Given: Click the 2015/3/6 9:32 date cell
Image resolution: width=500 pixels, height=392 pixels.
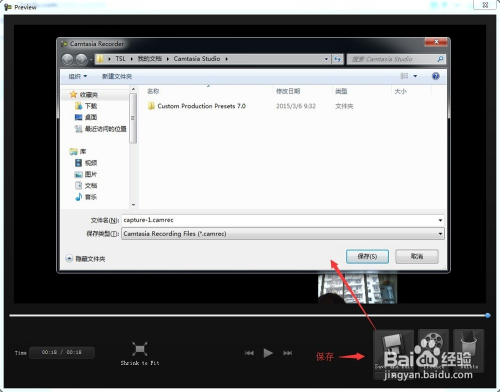Looking at the screenshot, I should [x=296, y=106].
